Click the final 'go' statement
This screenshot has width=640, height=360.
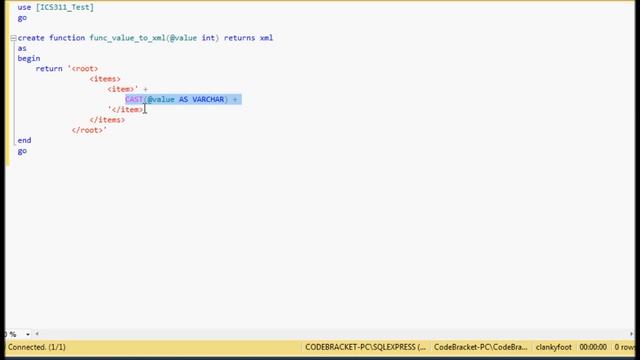[22, 151]
